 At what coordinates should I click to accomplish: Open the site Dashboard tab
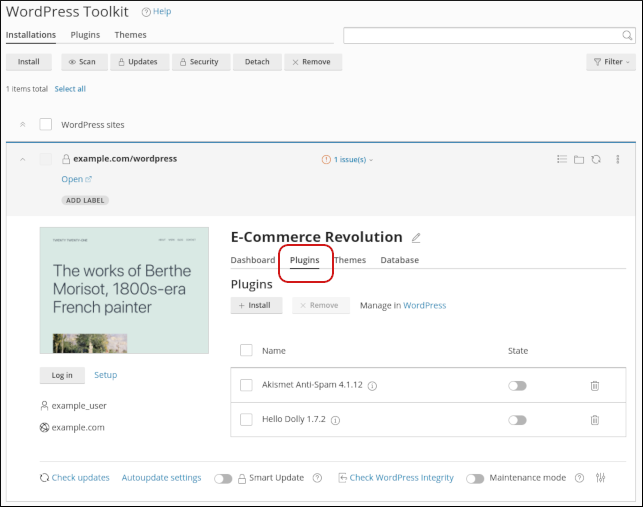[253, 260]
